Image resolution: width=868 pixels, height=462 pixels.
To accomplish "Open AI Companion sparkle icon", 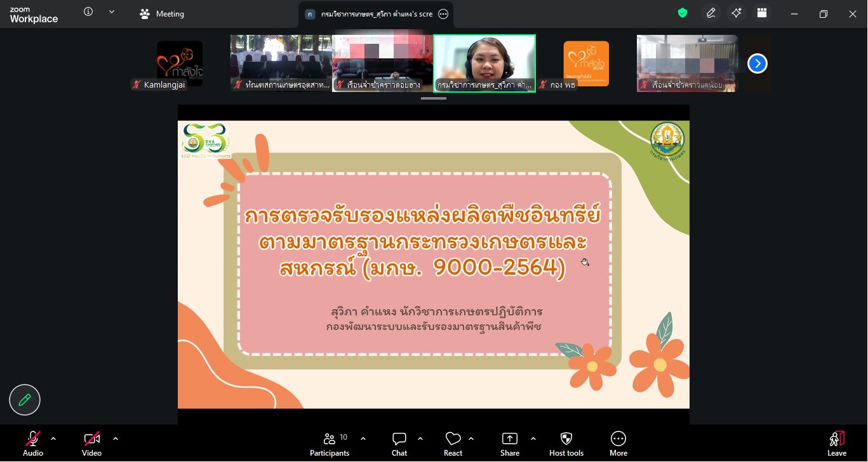I will pyautogui.click(x=737, y=13).
